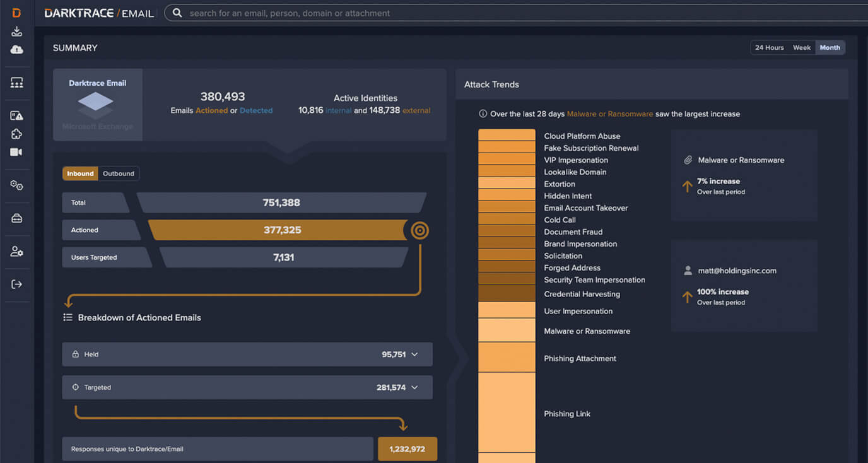
Task: Click the Total 751,388 bar
Action: (x=281, y=202)
